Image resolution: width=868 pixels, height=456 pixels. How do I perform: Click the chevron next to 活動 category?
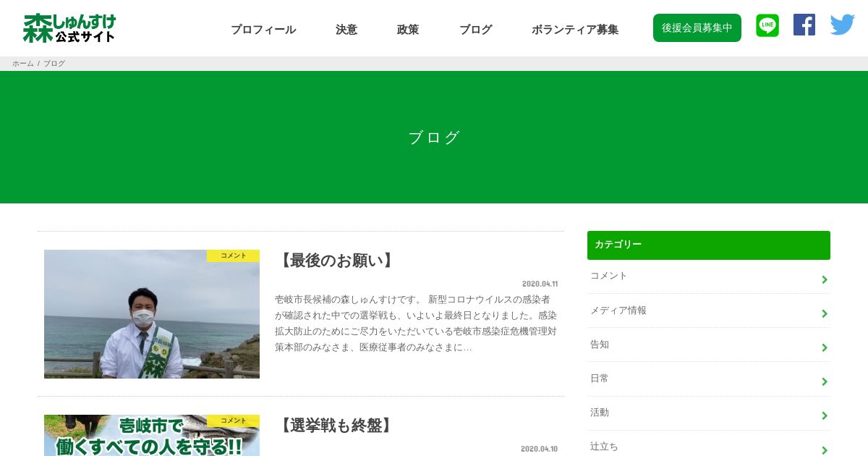[825, 415]
